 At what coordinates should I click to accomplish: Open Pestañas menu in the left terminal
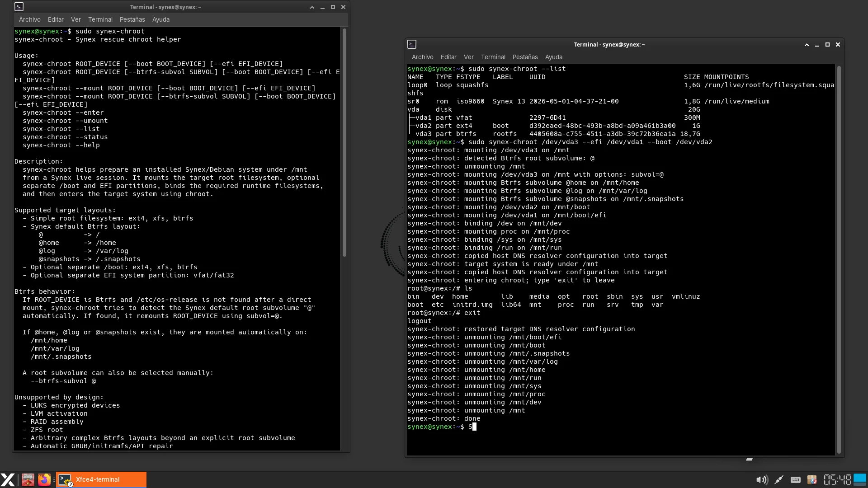point(132,19)
